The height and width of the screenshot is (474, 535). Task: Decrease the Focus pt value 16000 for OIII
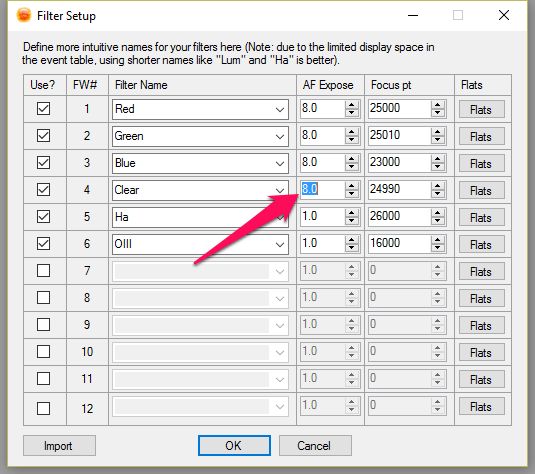[437, 247]
